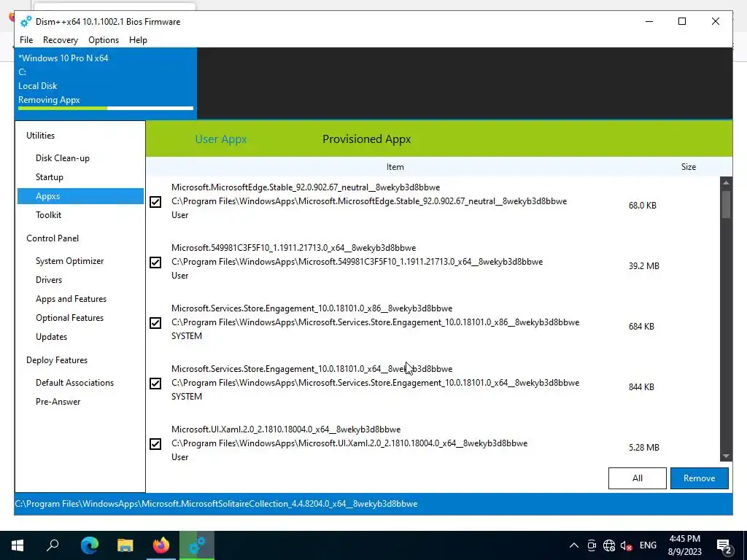Image resolution: width=747 pixels, height=560 pixels.
Task: Click the Utilities section heading
Action: pyautogui.click(x=41, y=136)
